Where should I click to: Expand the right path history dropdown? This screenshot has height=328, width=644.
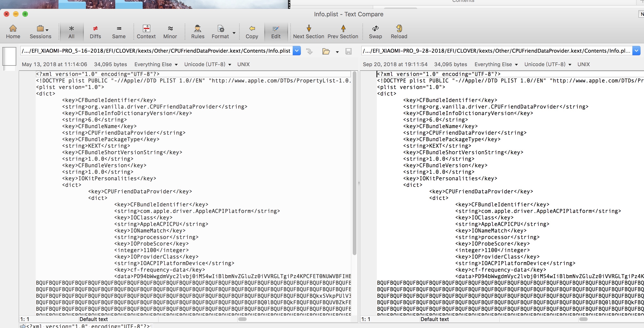pyautogui.click(x=637, y=51)
